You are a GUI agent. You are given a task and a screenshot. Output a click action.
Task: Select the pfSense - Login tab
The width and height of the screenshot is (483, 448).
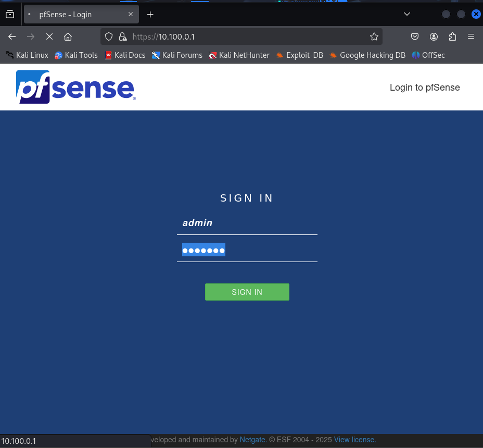coord(81,14)
